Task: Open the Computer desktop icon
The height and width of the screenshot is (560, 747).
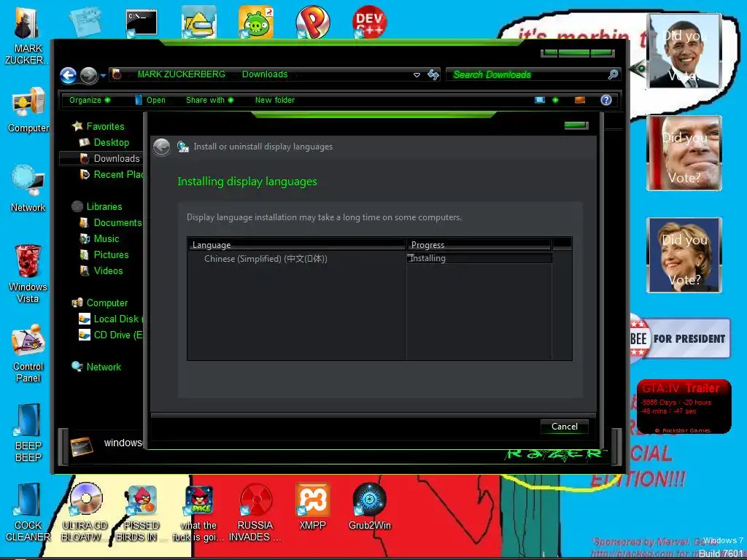Action: pos(28,111)
